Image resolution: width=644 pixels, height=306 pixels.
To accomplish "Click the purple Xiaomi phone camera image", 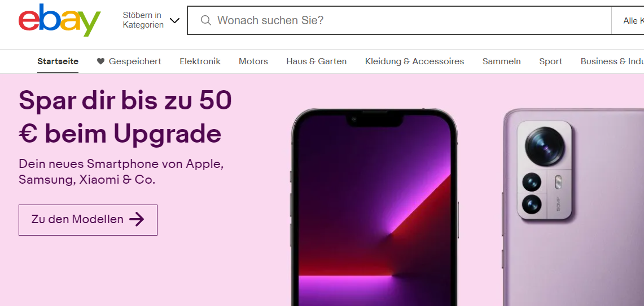I will (544, 170).
